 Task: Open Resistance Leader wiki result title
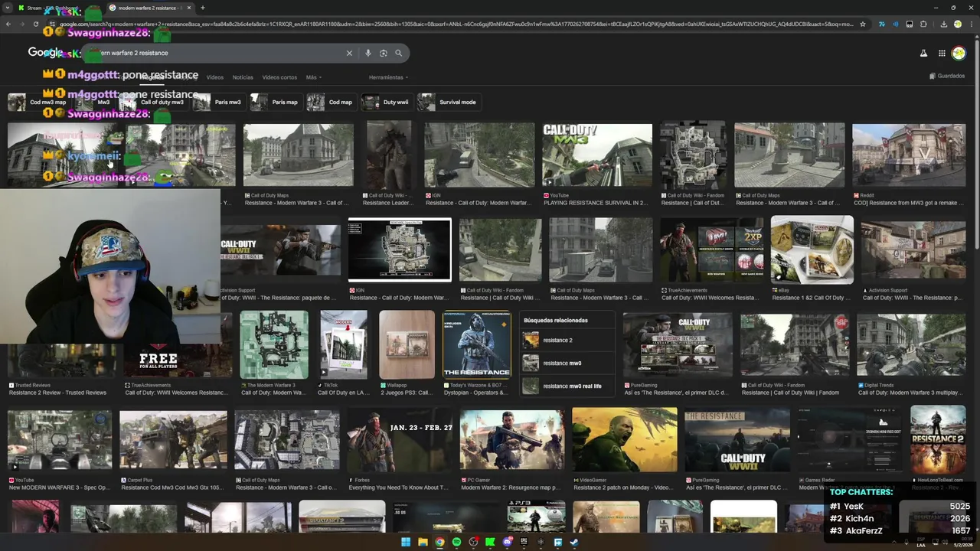(x=388, y=203)
